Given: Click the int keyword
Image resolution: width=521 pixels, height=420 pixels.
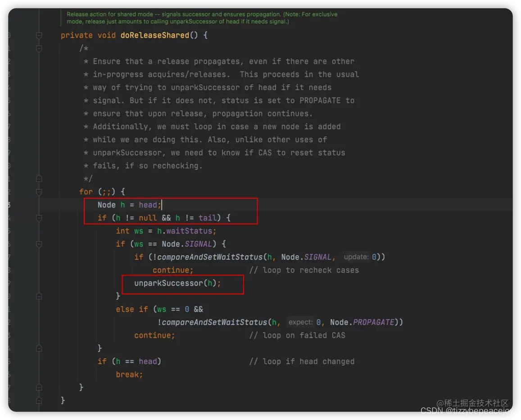Looking at the screenshot, I should 122,231.
